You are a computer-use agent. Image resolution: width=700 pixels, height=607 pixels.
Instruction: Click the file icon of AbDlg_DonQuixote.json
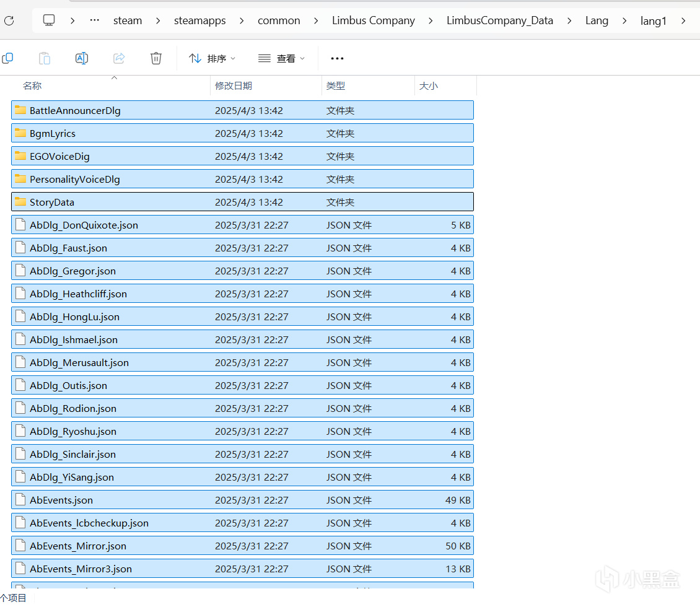pos(20,224)
